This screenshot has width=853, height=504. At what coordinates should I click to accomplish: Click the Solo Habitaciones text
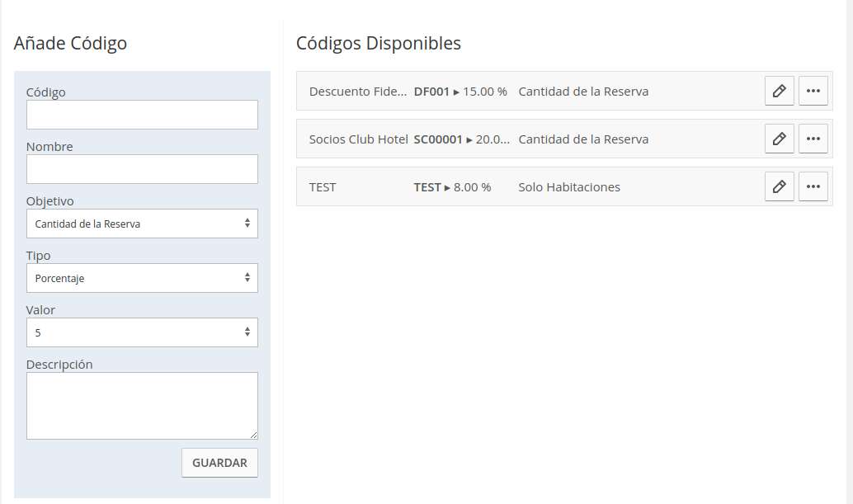coord(569,187)
